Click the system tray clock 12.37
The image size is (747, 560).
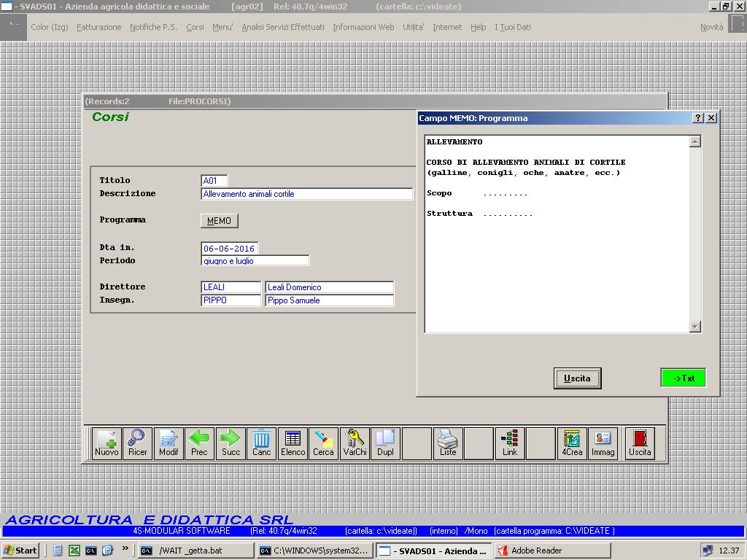click(729, 551)
